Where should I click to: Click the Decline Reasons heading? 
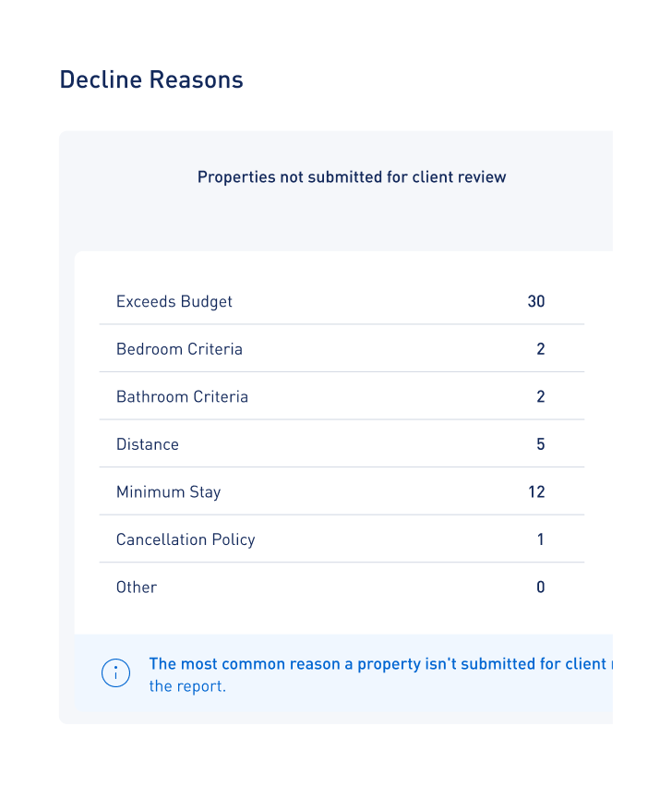tap(151, 79)
